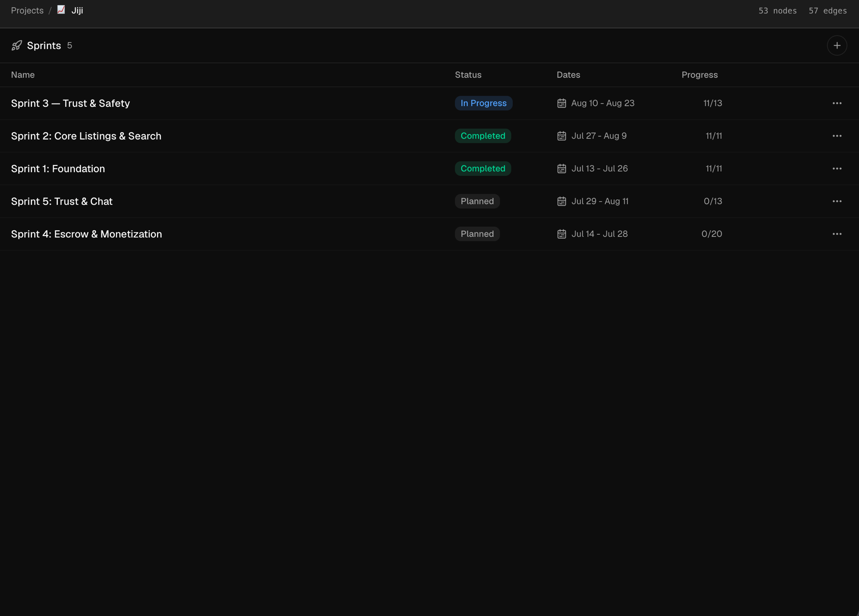Click the Jul 29 - Aug 11 dates
The width and height of the screenshot is (859, 616).
point(600,201)
